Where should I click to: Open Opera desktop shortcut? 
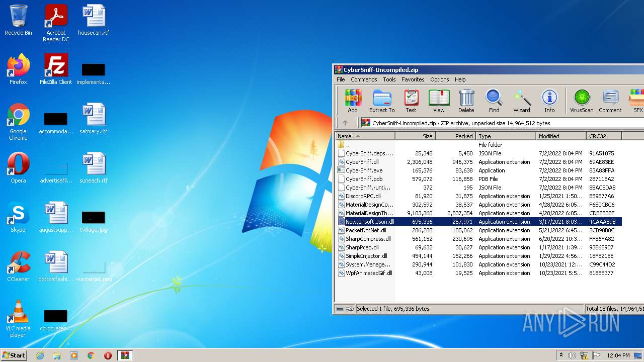point(18,168)
